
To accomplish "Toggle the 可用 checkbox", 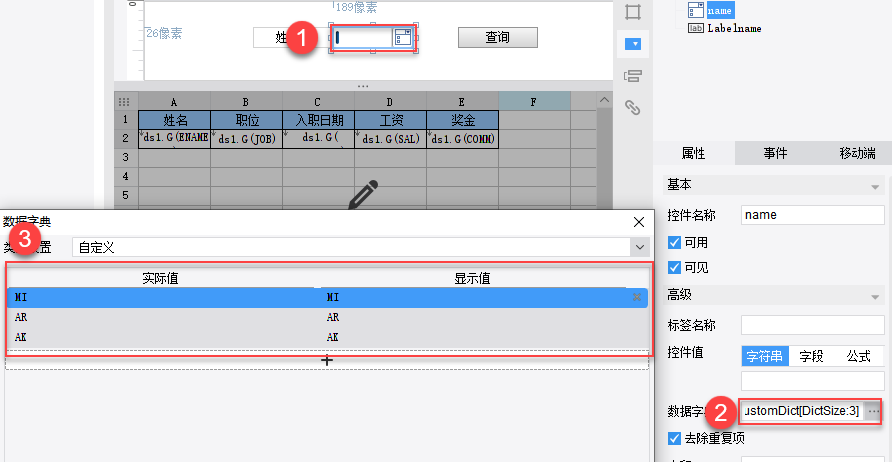I will pyautogui.click(x=675, y=242).
